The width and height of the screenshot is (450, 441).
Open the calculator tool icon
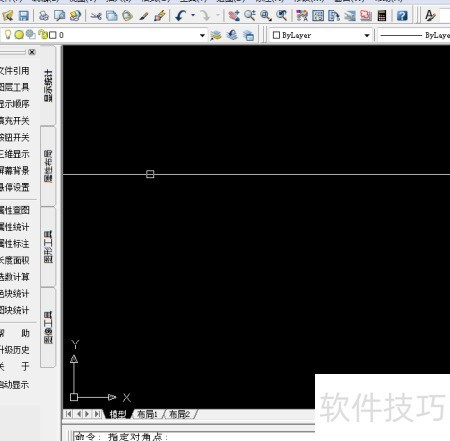coord(382,16)
